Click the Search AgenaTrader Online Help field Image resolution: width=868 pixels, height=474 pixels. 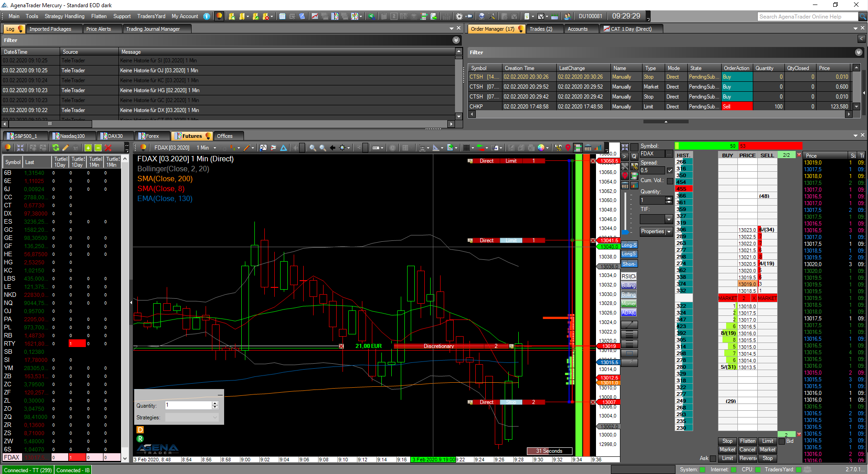807,17
